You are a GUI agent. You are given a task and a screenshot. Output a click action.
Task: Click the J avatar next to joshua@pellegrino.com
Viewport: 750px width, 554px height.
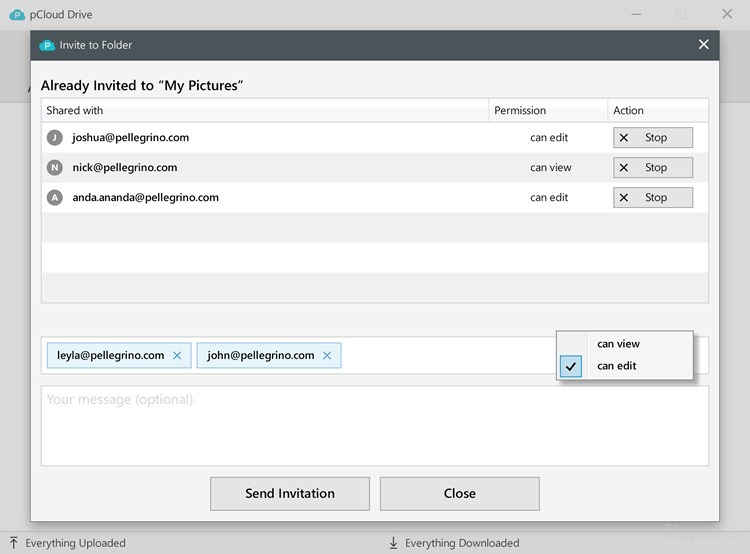coord(55,138)
